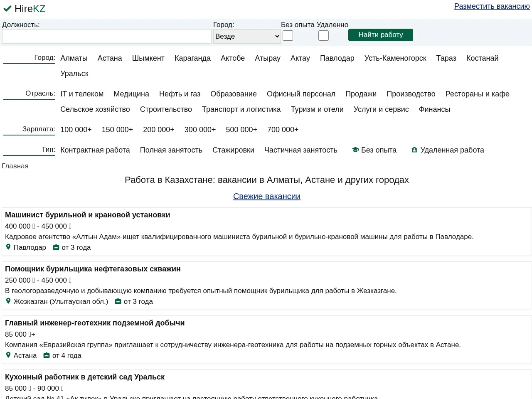Filter by city Шымкент
This screenshot has height=399, width=532.
[148, 58]
